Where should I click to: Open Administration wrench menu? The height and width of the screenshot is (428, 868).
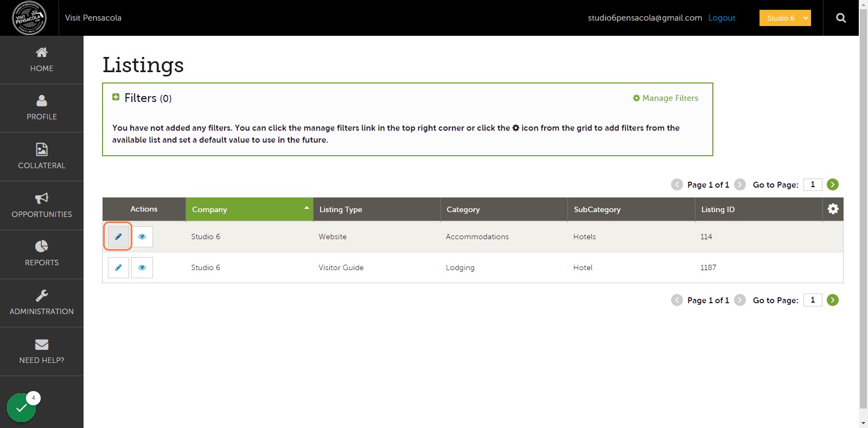coord(42,303)
